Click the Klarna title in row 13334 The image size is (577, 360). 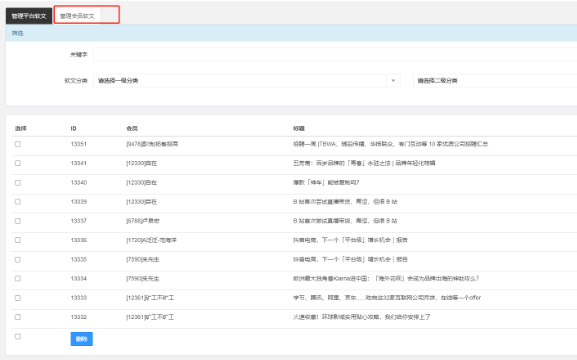[x=386, y=279]
